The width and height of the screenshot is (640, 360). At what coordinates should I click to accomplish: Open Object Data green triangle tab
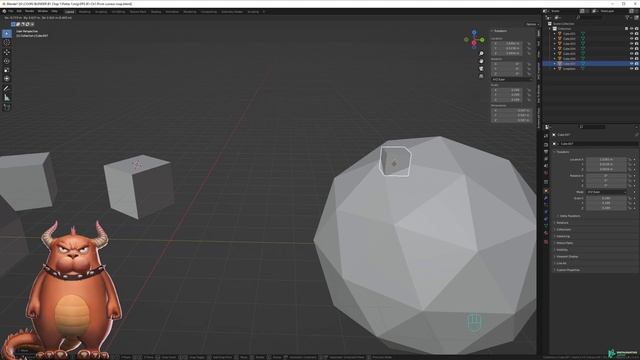click(546, 226)
